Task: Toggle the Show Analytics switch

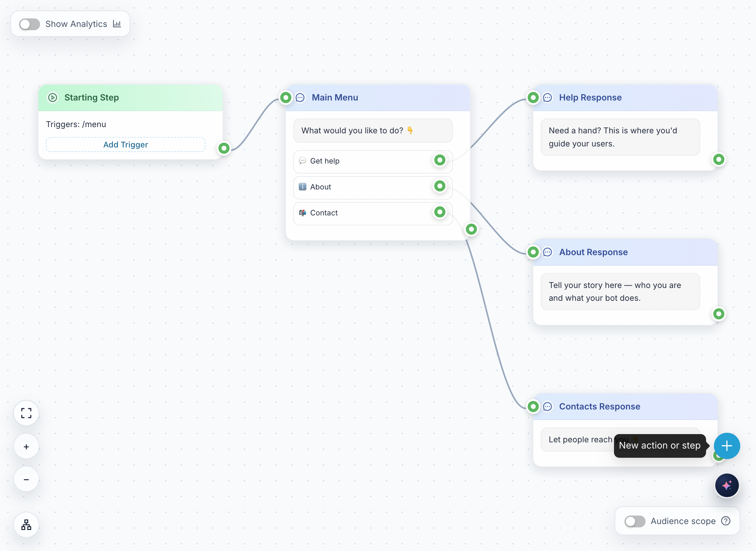Action: click(29, 24)
